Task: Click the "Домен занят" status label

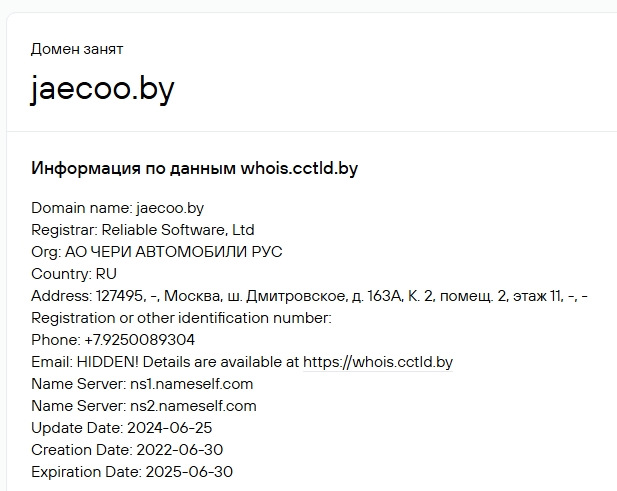Action: [77, 48]
